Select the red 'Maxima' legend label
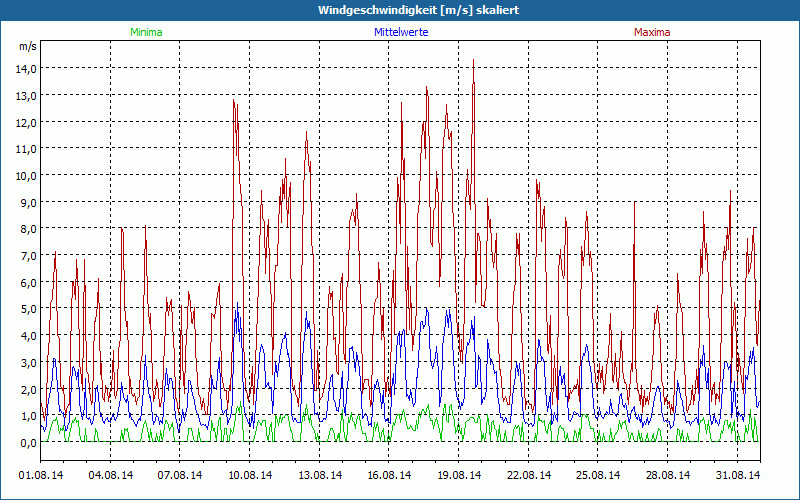This screenshot has height=500, width=800. point(652,32)
